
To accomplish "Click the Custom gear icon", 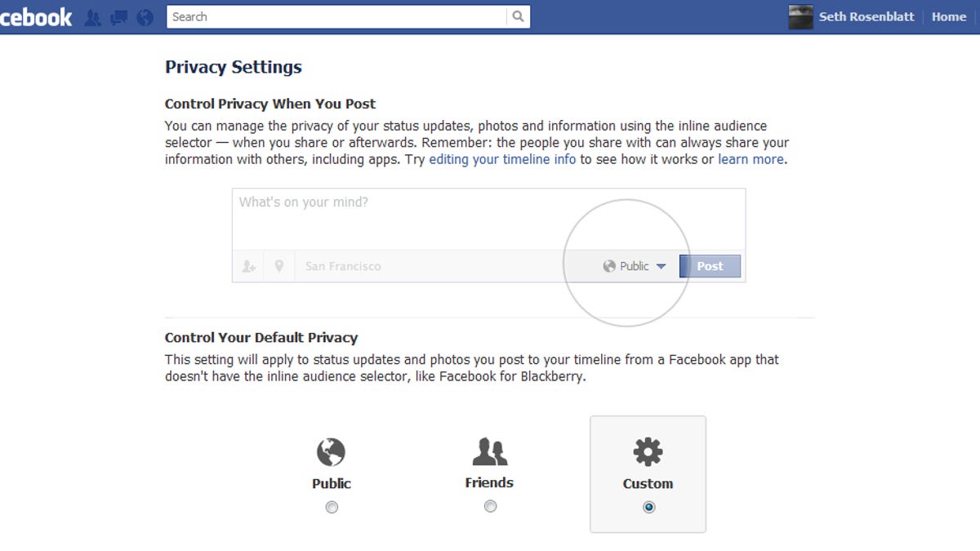I will [648, 451].
